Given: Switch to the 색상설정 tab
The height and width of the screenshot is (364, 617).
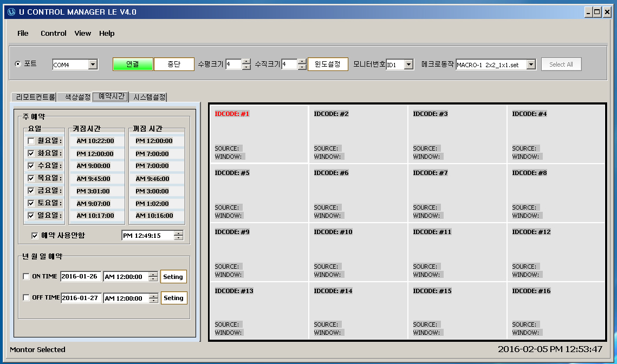Looking at the screenshot, I should pos(75,97).
